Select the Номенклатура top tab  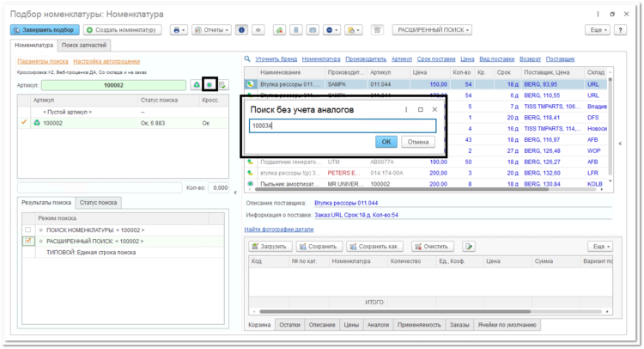tap(34, 46)
